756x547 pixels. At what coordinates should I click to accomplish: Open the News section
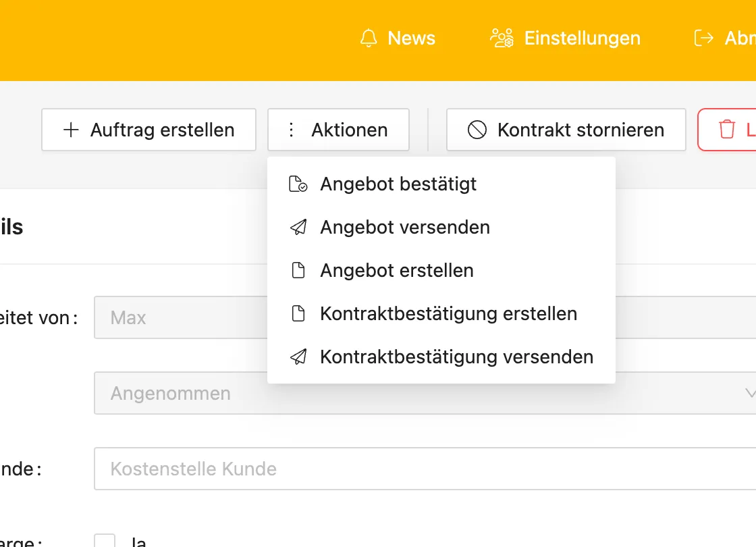pyautogui.click(x=398, y=38)
